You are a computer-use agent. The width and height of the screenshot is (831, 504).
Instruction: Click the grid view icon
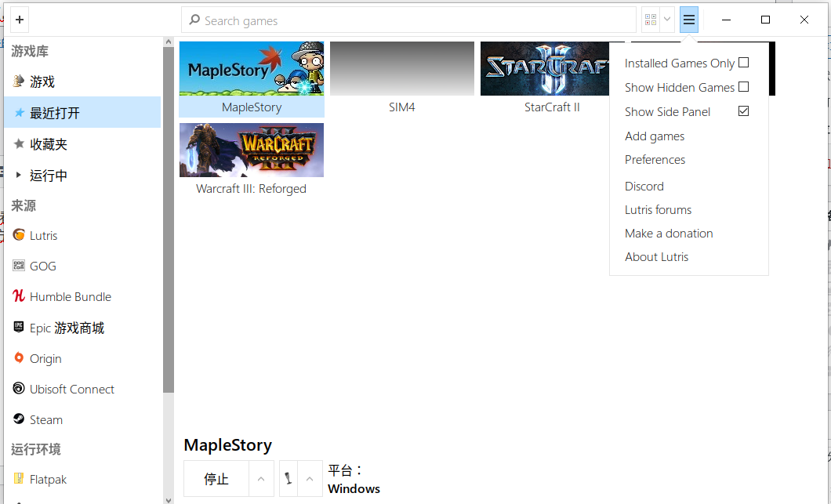[650, 20]
